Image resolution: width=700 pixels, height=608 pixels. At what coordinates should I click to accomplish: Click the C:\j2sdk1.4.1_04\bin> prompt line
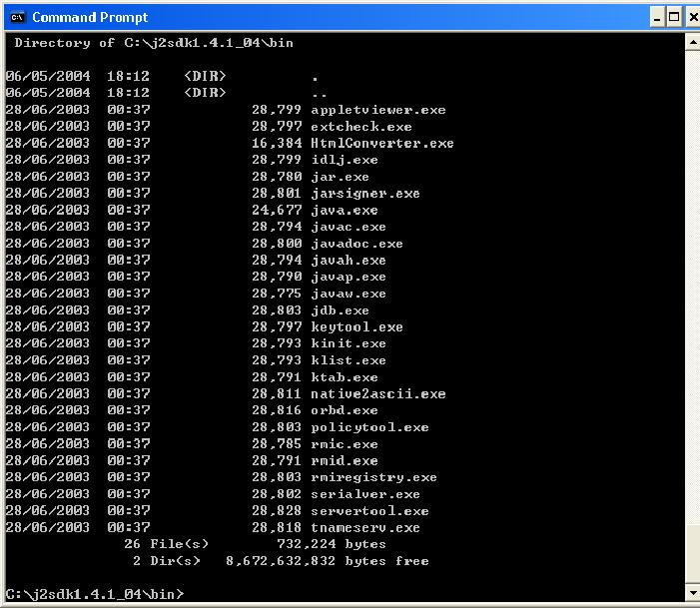(x=95, y=595)
